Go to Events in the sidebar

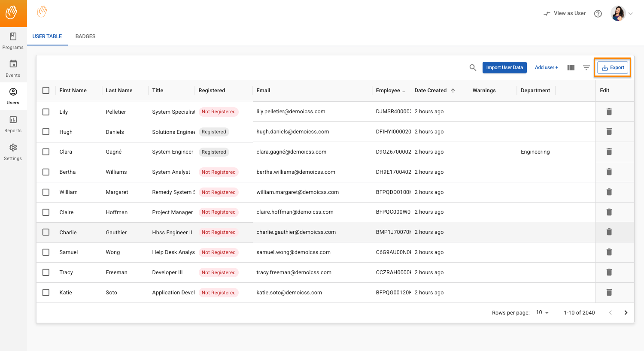pyautogui.click(x=13, y=69)
